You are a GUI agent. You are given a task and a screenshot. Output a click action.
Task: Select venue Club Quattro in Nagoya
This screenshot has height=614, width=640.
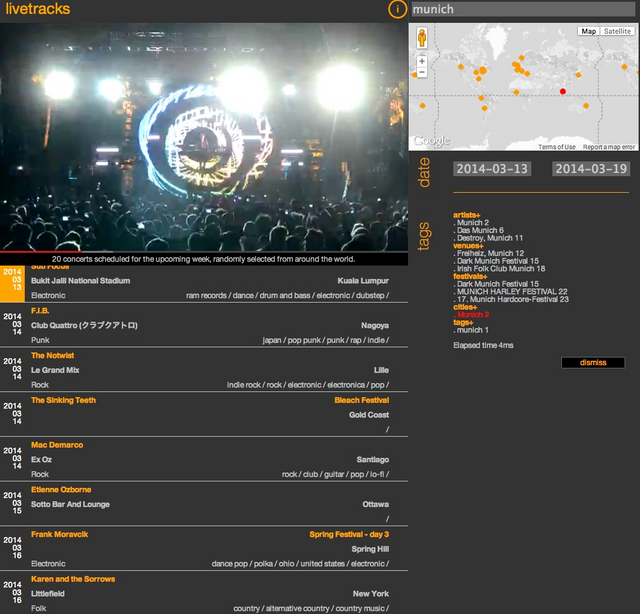point(84,325)
